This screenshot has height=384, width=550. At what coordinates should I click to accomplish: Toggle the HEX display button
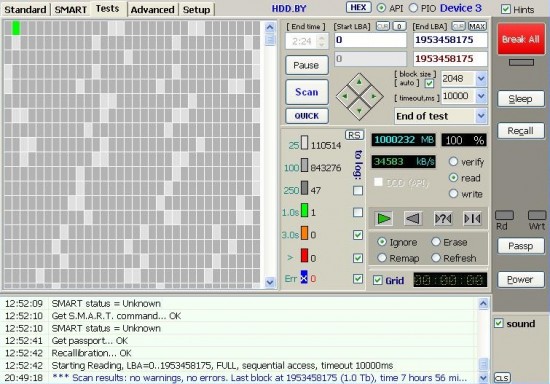[x=358, y=8]
